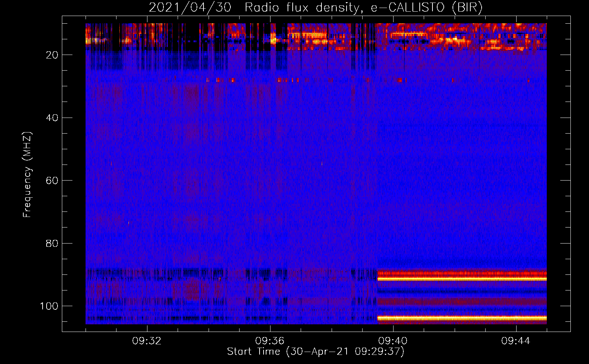Click the bright yellow band near 91 MHz
This screenshot has height=364, width=589.
coord(462,279)
